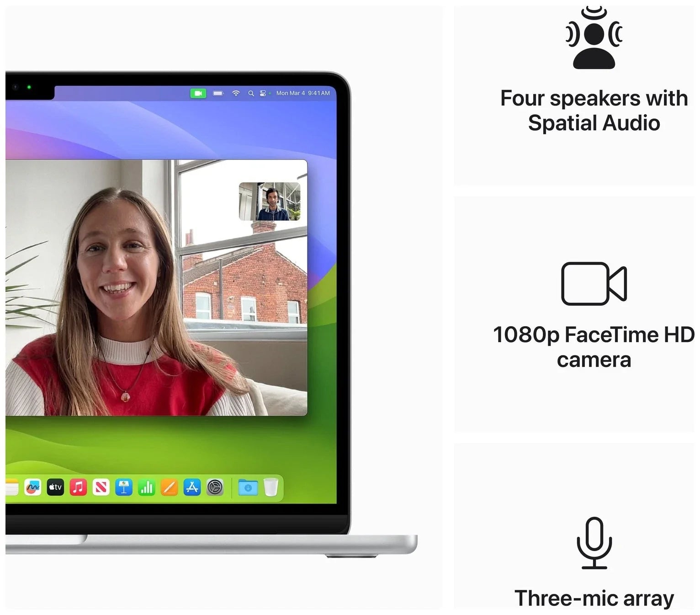Open System Settings from the dock
This screenshot has width=700, height=615.
[215, 488]
